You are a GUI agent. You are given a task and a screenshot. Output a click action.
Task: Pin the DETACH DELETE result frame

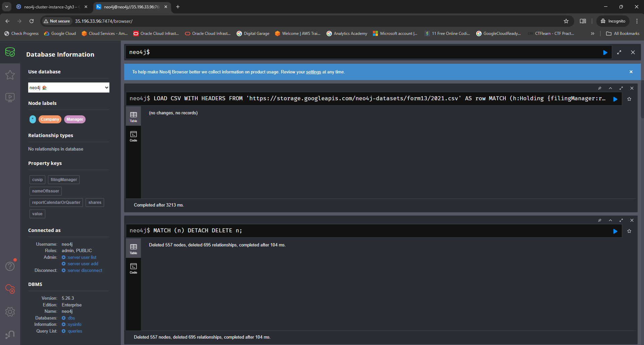[600, 220]
